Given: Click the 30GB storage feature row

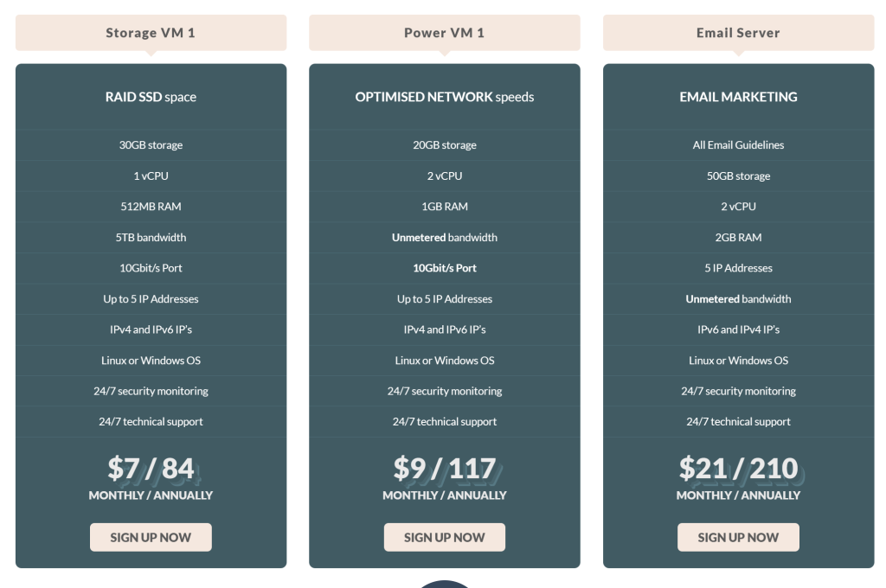Looking at the screenshot, I should (151, 145).
